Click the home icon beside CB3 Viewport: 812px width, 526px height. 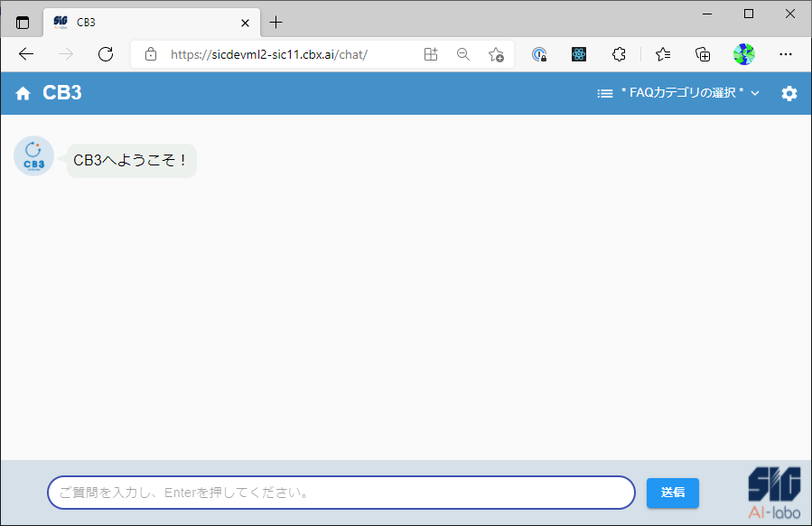coord(23,93)
